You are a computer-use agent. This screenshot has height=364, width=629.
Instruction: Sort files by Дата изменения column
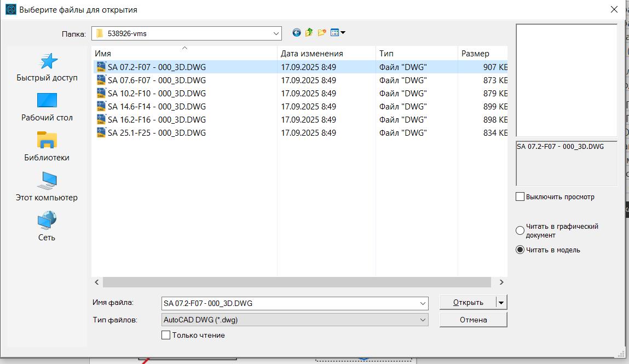click(x=312, y=54)
